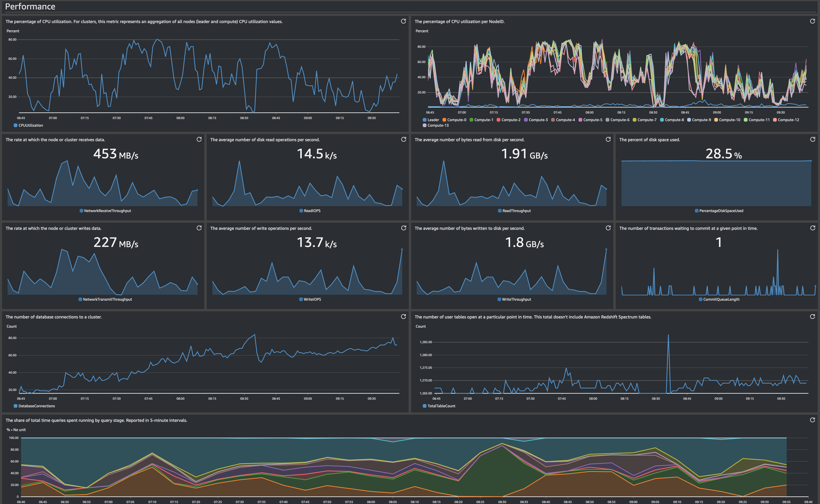The height and width of the screenshot is (504, 820).
Task: Refresh the NetworkTransmitThroughput panel
Action: click(199, 228)
